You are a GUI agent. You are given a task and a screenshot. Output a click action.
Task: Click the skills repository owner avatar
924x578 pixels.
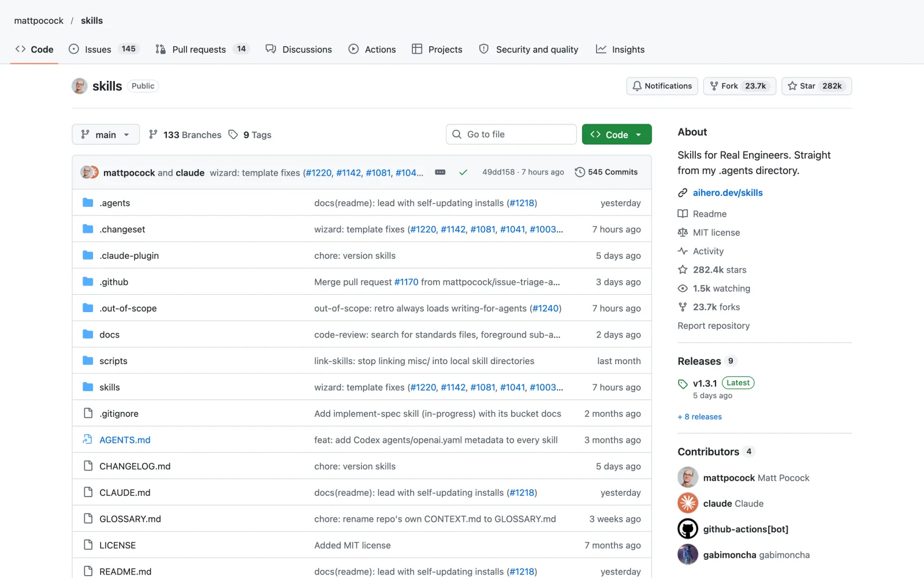[80, 86]
